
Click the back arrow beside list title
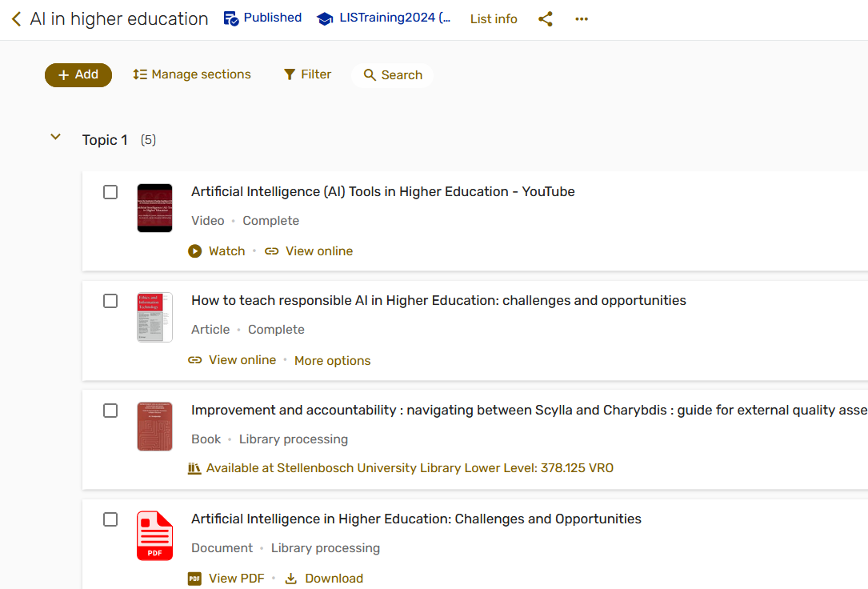(16, 19)
